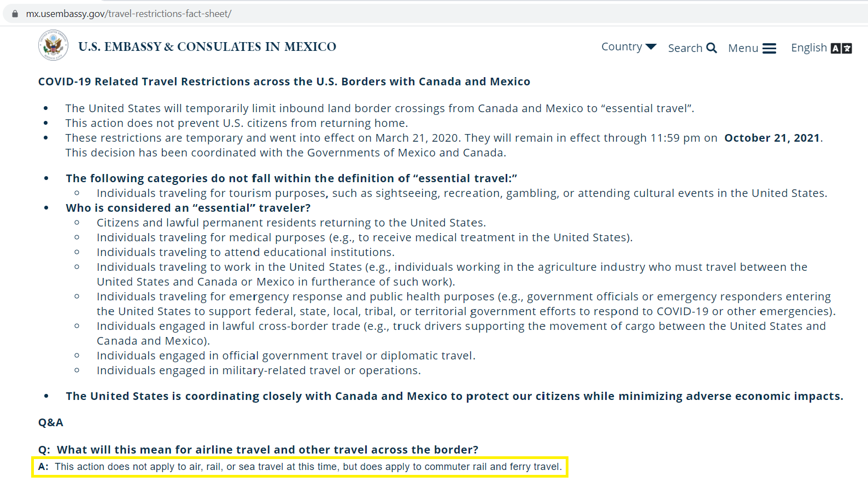
Task: Click 'Who is considered an "essential" traveler?' heading
Action: point(188,208)
